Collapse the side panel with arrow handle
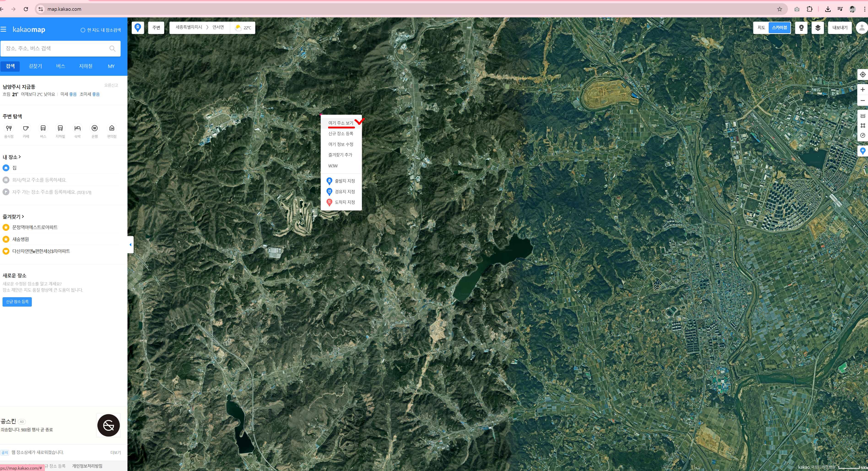 [x=130, y=245]
